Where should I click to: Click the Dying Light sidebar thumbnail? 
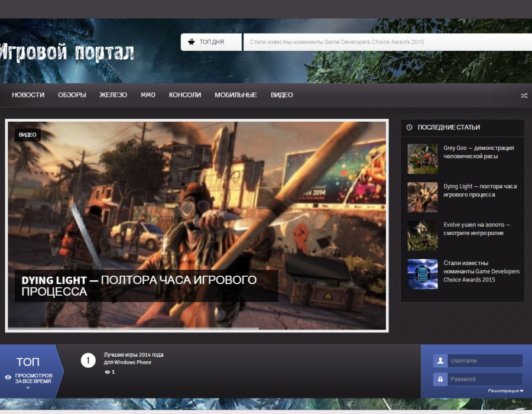coord(423,197)
